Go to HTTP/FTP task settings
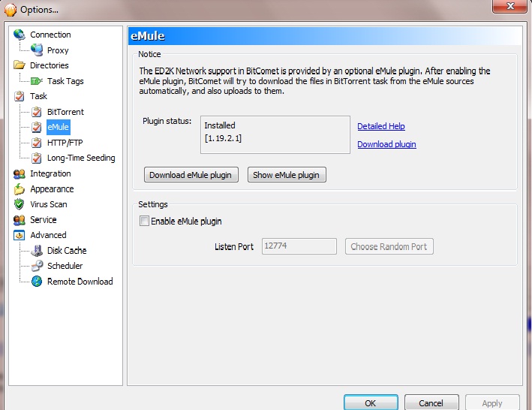532x410 pixels. tap(65, 143)
